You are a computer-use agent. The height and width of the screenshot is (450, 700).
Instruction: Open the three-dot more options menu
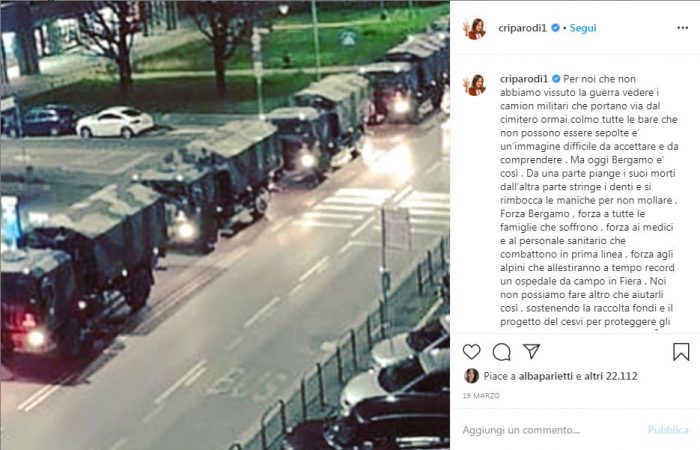(683, 28)
